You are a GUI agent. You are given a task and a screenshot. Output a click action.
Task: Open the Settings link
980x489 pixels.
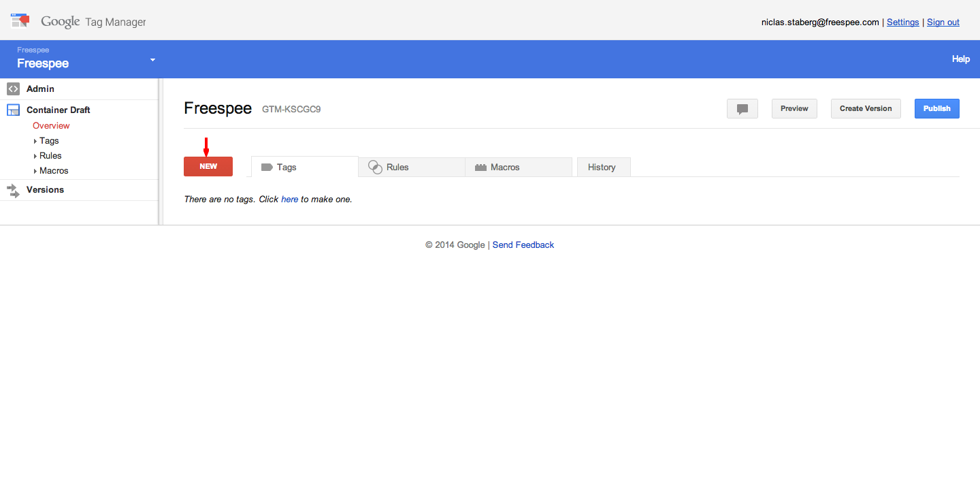[903, 22]
